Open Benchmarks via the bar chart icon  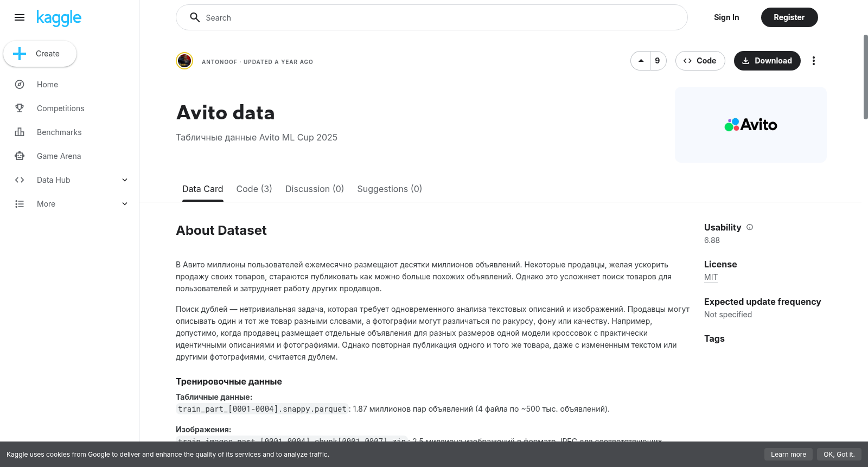point(20,132)
